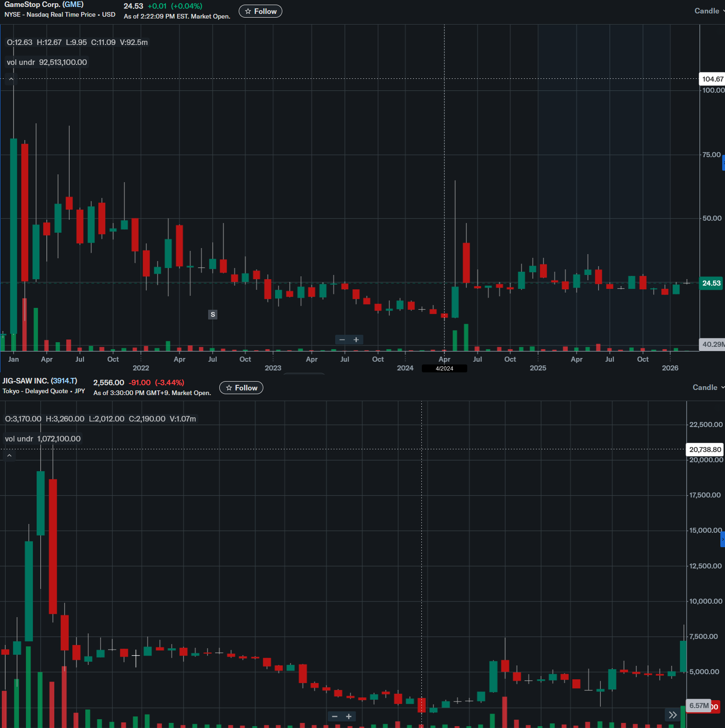The image size is (725, 728).
Task: Click 'NYSE - Nasdaq Real Time Price • USD' text
Action: [60, 15]
